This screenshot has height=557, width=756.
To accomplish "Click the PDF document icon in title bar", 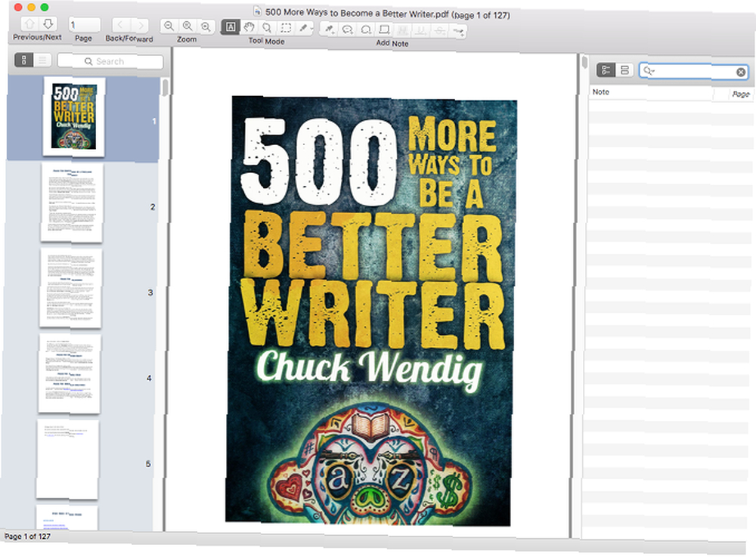I will click(x=258, y=11).
